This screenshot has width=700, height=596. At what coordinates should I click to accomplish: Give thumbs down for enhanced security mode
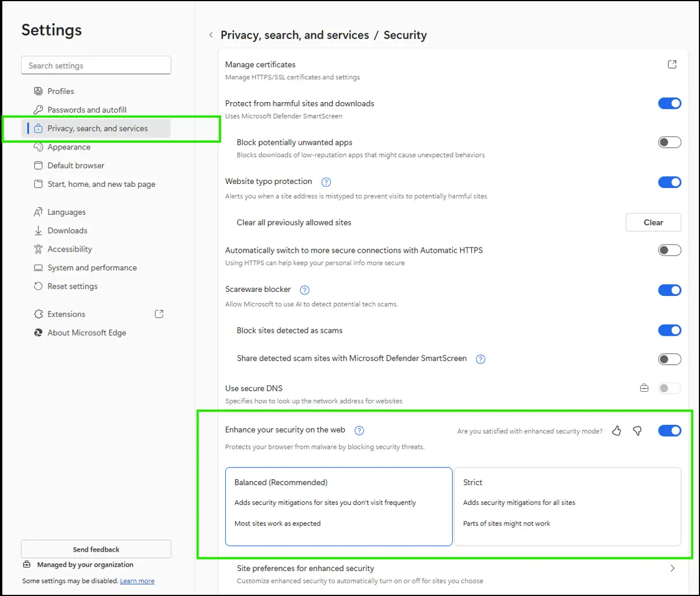click(x=638, y=431)
